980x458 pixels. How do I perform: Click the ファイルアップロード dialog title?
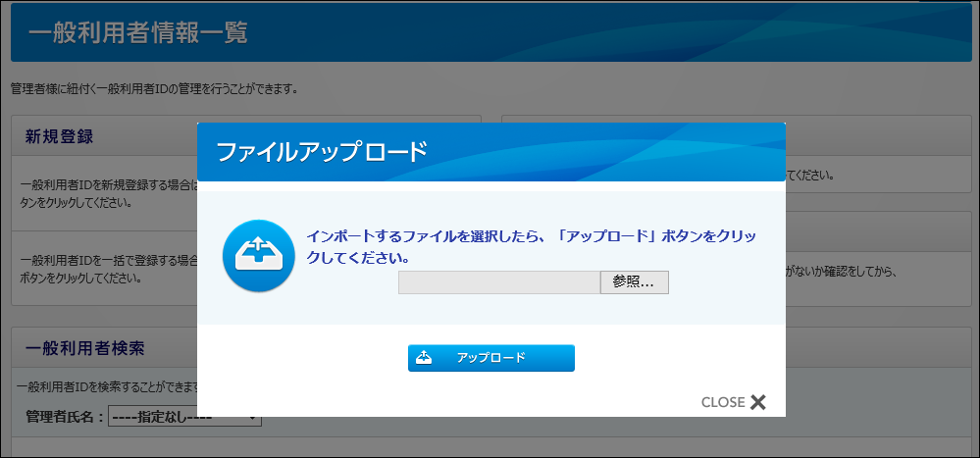[322, 152]
